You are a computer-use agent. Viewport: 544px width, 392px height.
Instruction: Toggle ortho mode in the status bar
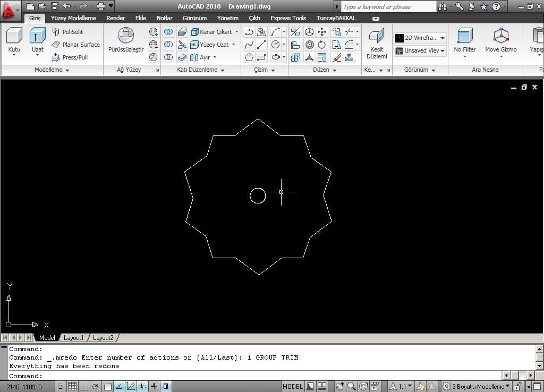(x=84, y=386)
